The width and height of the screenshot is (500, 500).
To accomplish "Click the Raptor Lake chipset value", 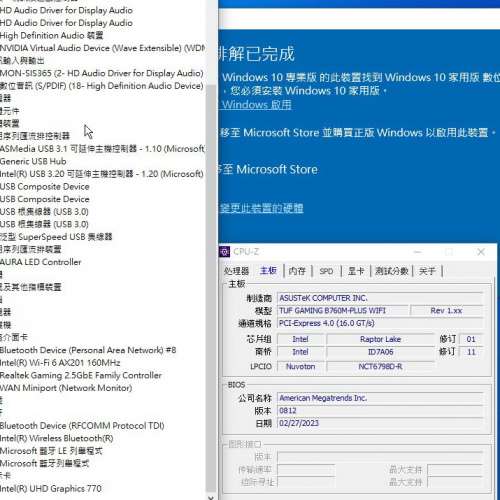I will click(380, 339).
